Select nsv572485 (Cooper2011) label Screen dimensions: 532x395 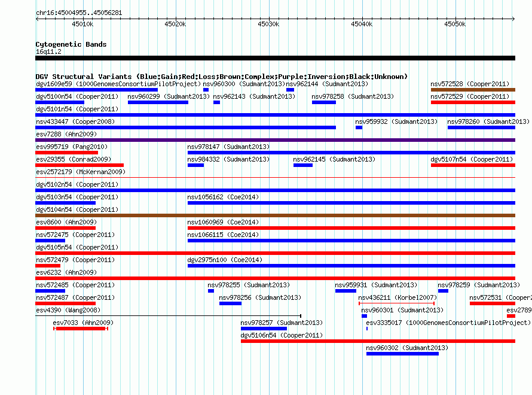click(75, 285)
